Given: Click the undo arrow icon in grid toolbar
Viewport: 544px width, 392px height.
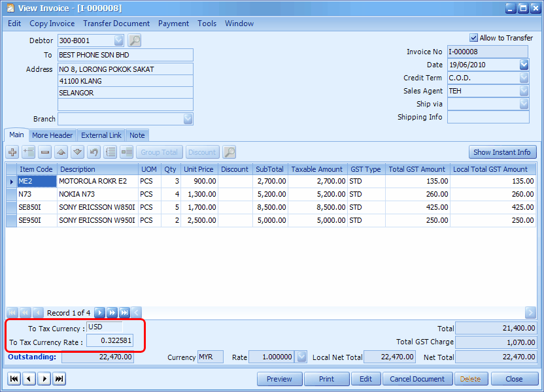Looking at the screenshot, I should point(94,152).
